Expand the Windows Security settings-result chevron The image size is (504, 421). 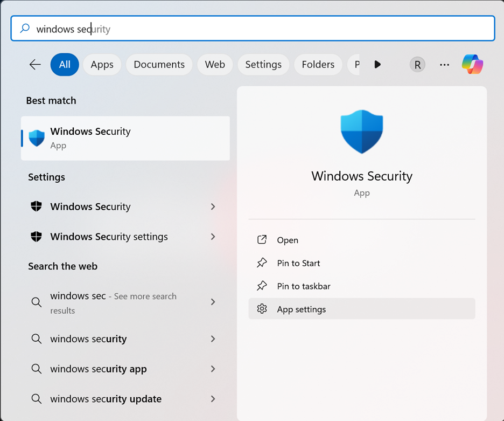[x=213, y=206]
